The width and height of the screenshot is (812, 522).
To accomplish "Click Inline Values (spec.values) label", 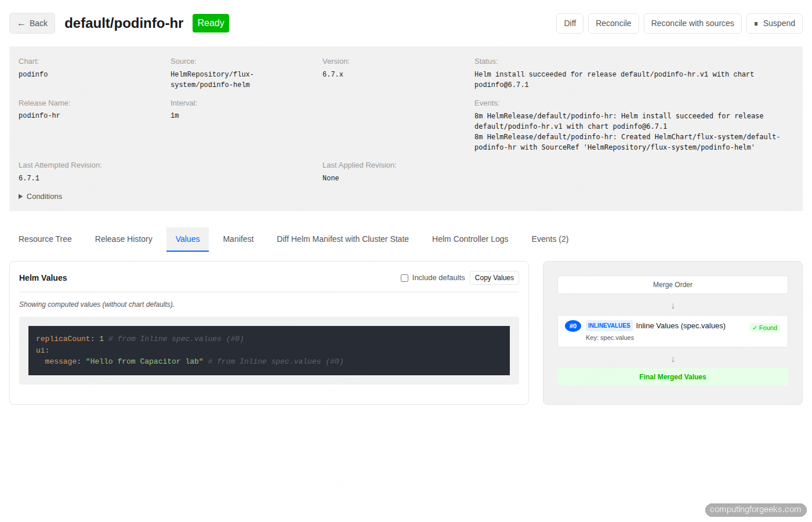I will click(680, 326).
